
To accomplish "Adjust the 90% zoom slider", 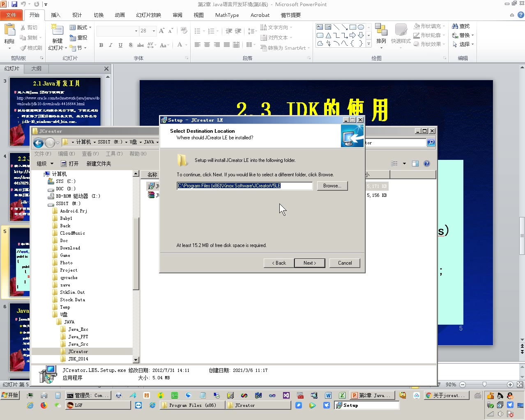I will click(485, 384).
